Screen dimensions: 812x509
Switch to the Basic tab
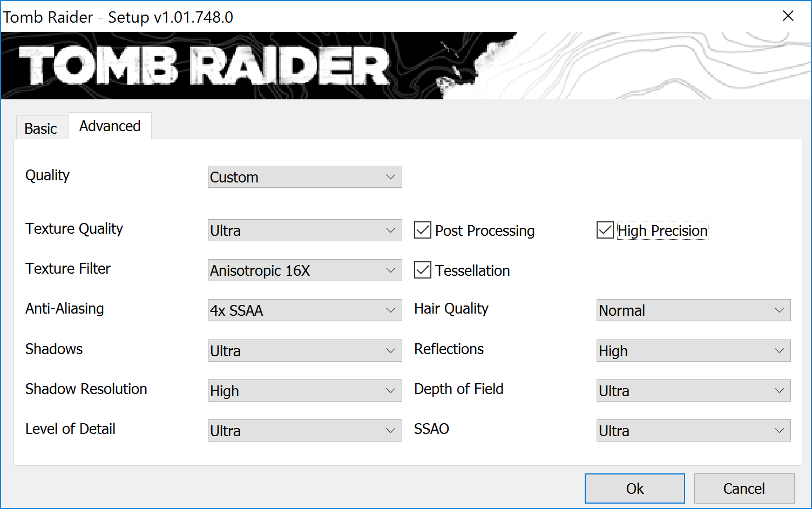[x=41, y=128]
